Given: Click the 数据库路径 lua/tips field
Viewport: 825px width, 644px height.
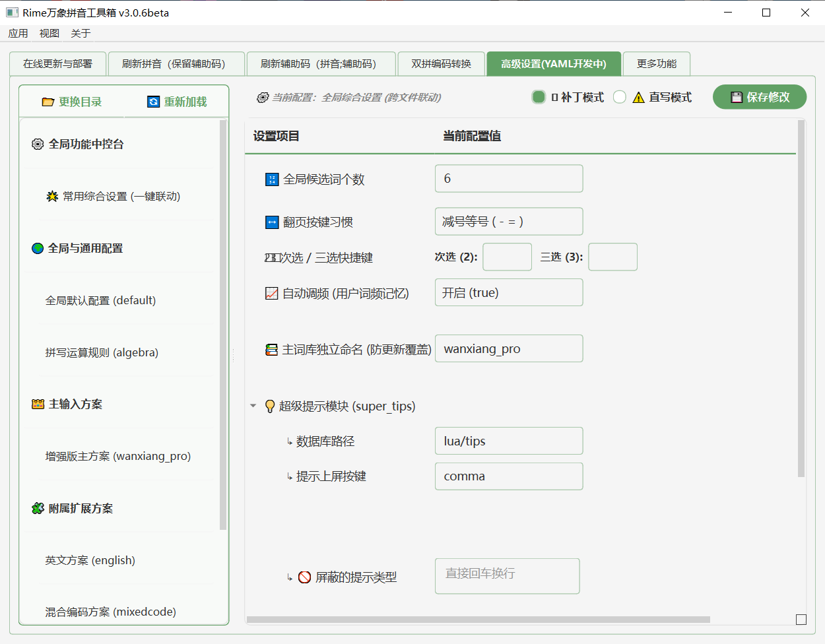Looking at the screenshot, I should (x=509, y=441).
